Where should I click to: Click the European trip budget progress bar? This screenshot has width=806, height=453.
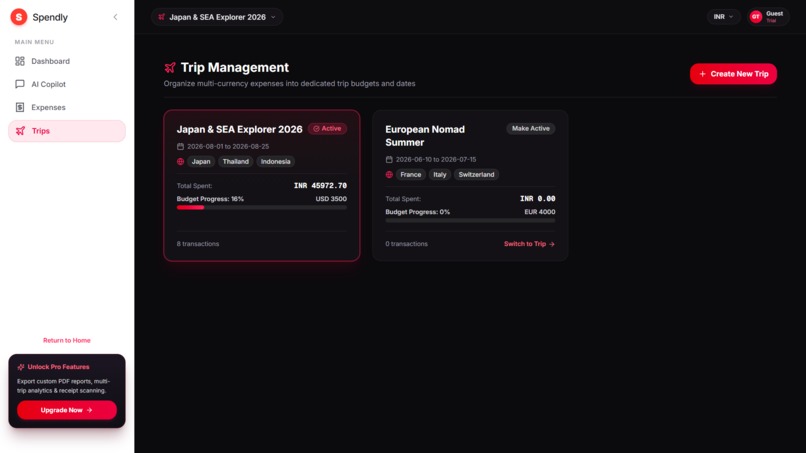(x=470, y=221)
